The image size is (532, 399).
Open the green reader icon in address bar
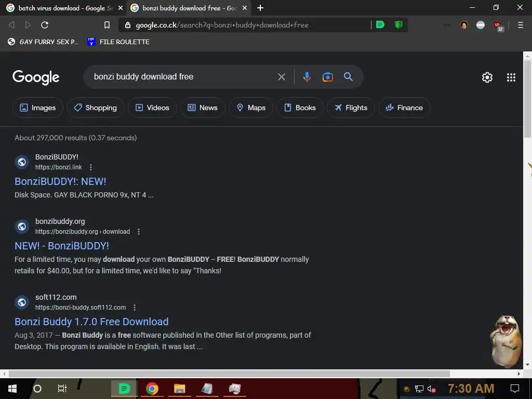click(380, 24)
